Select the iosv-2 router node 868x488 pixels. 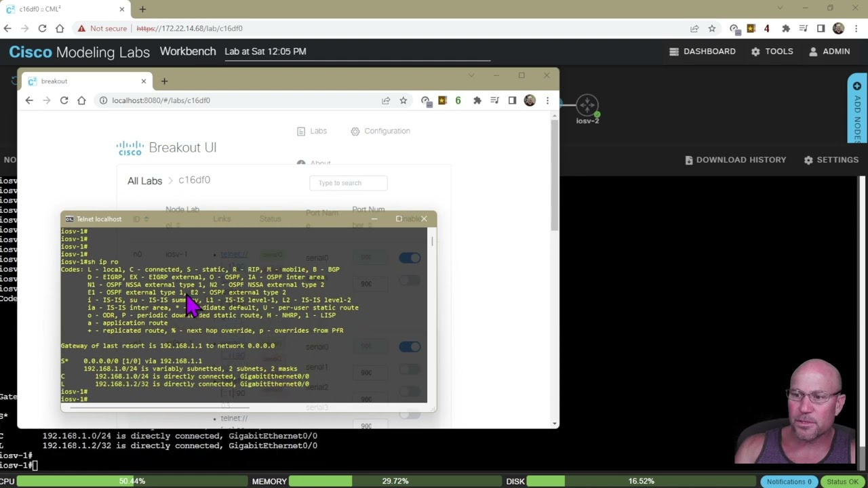[x=587, y=108]
